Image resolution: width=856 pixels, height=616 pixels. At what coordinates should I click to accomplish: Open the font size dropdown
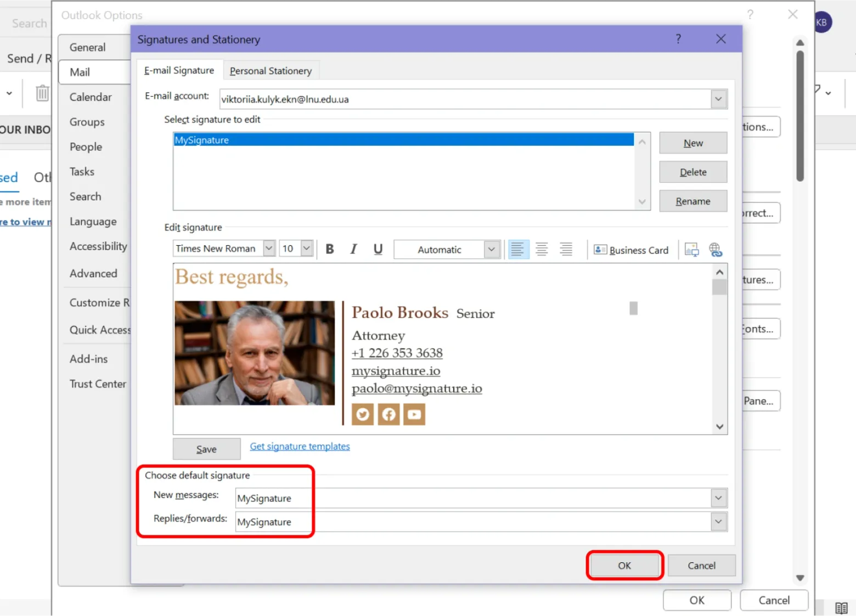click(x=307, y=248)
